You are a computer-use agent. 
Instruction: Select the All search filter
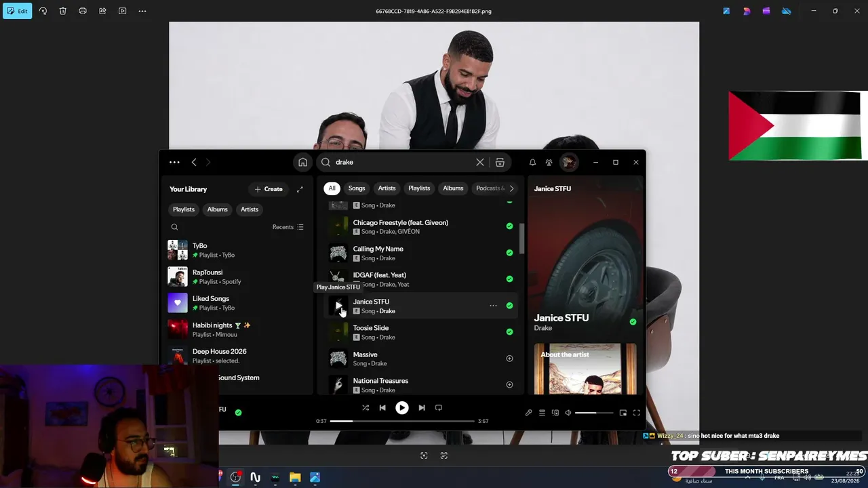tap(332, 188)
